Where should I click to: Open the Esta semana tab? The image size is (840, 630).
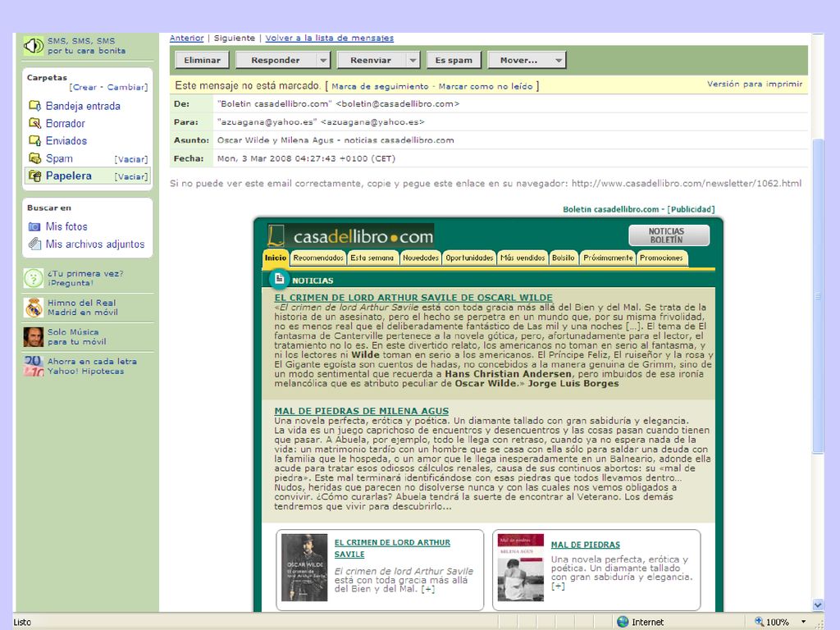[372, 258]
